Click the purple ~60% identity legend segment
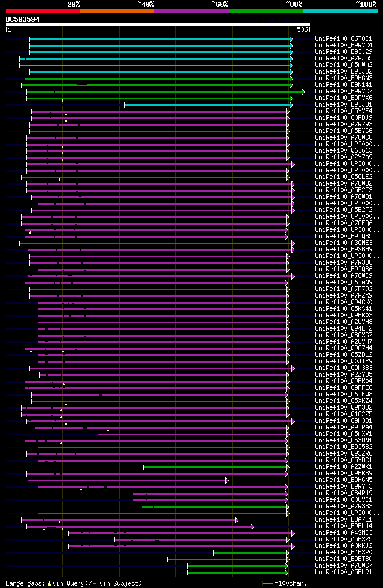The height and width of the screenshot is (588, 383). (x=191, y=11)
